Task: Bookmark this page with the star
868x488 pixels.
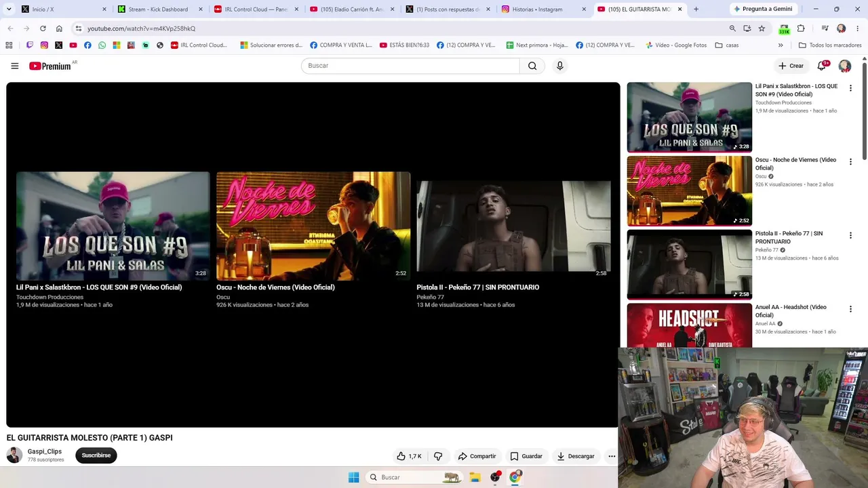Action: (762, 28)
